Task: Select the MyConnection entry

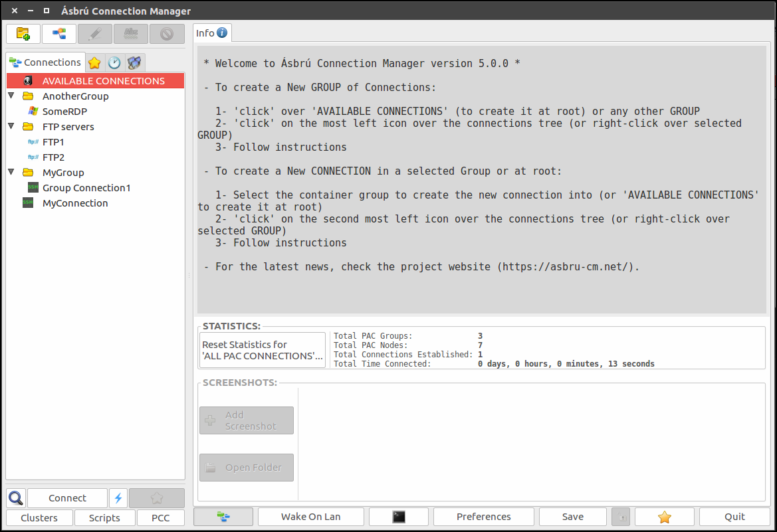Action: pos(75,203)
